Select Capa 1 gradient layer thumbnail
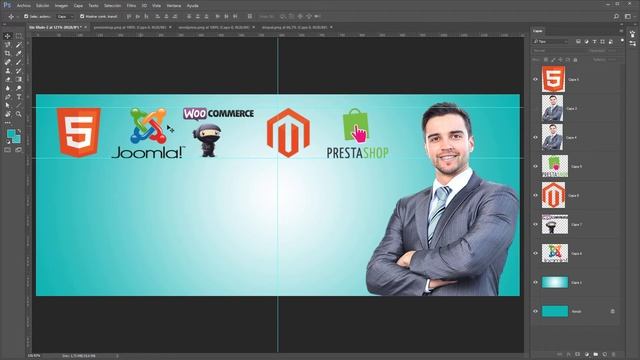The width and height of the screenshot is (640, 360). tap(555, 282)
